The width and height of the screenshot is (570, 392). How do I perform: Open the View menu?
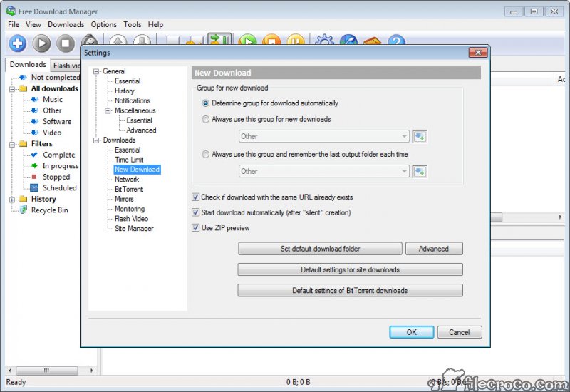(x=33, y=24)
